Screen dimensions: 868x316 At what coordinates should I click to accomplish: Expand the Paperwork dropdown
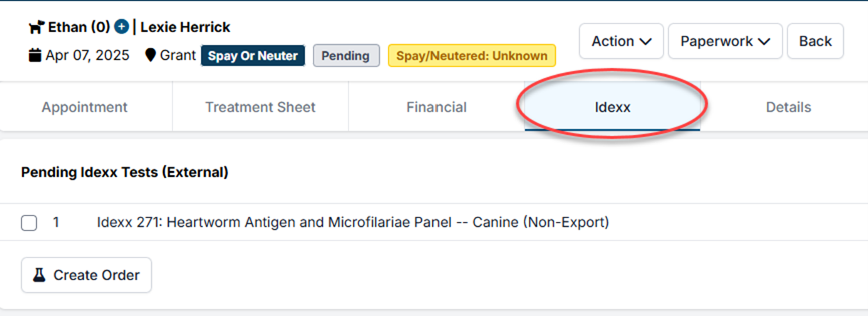click(725, 41)
